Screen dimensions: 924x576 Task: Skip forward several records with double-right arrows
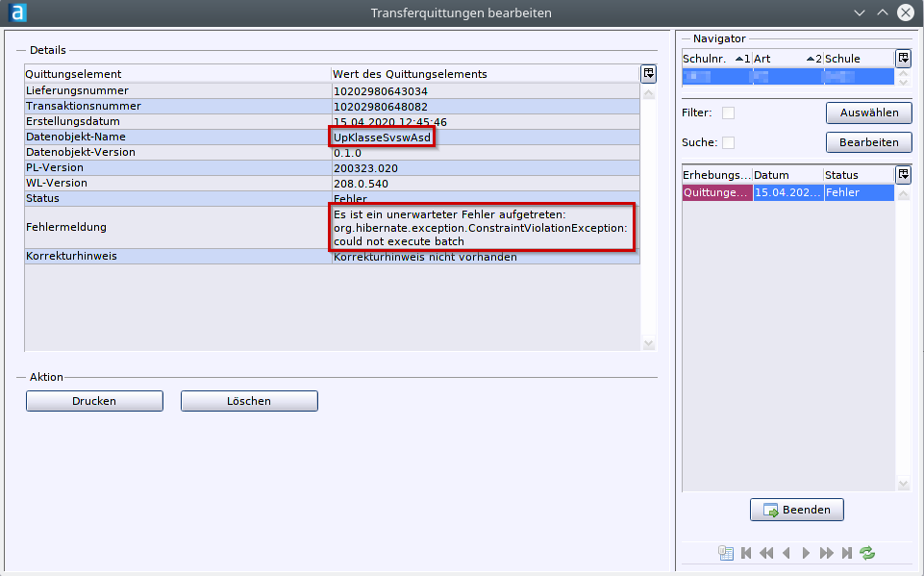[827, 553]
